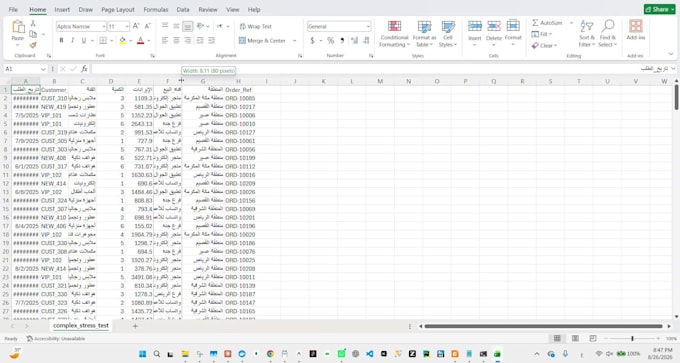Toggle the Bottom Align button
The image size is (680, 363).
(x=187, y=26)
